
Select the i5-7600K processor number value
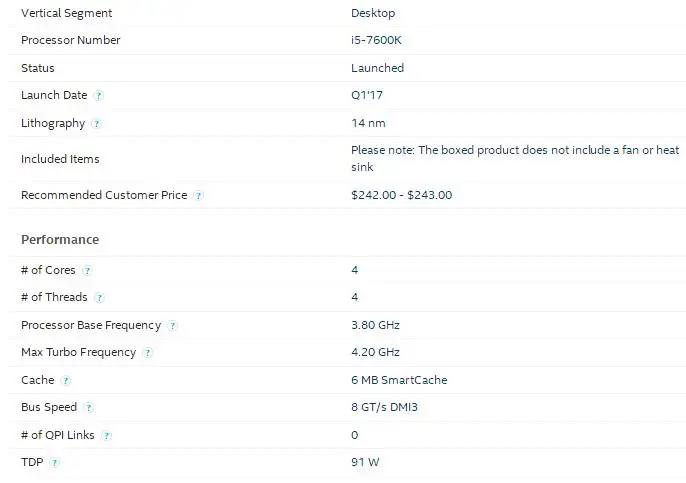point(376,40)
